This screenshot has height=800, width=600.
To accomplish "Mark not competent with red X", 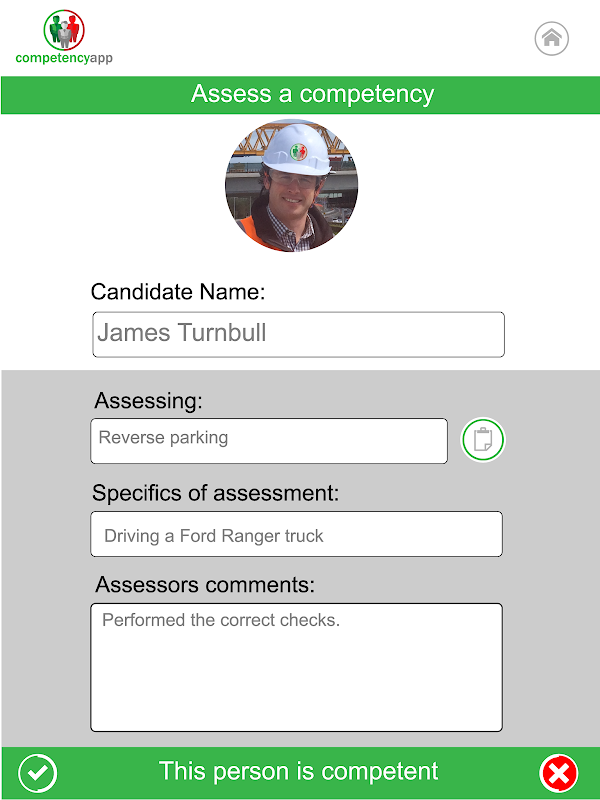I will pos(559,773).
